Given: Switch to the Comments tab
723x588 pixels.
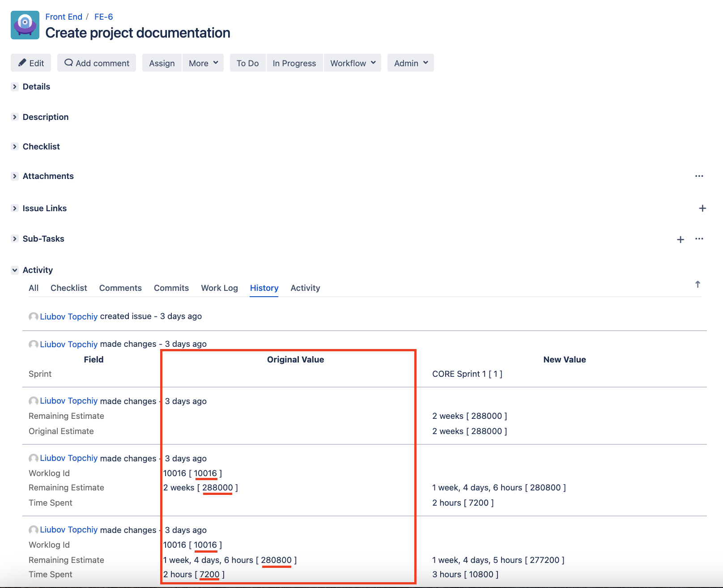Looking at the screenshot, I should click(120, 288).
